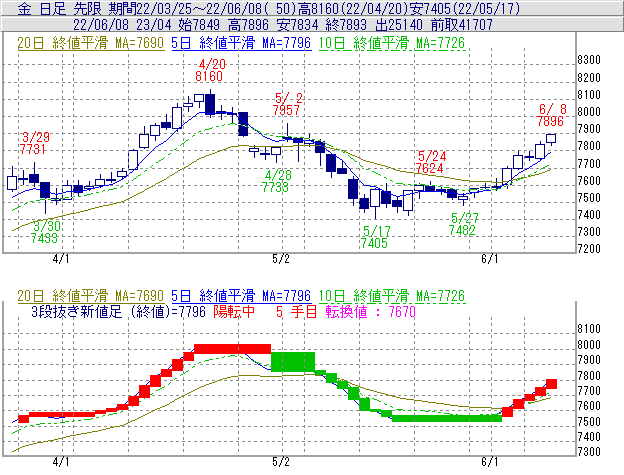Click the 5/24 7624 high label
The height and width of the screenshot is (475, 624).
430,162
